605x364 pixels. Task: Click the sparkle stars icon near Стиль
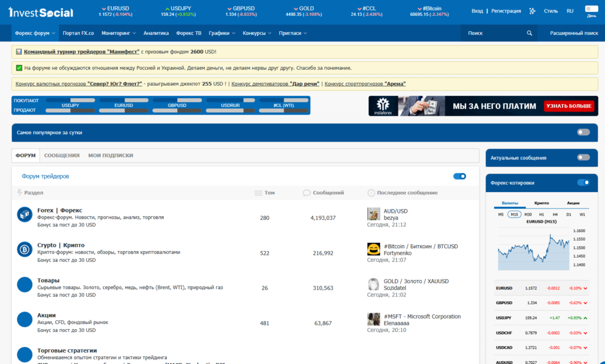click(x=532, y=11)
